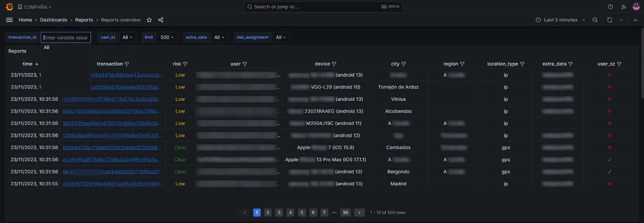Go to previous page arrow
The image size is (644, 223).
(x=245, y=212)
